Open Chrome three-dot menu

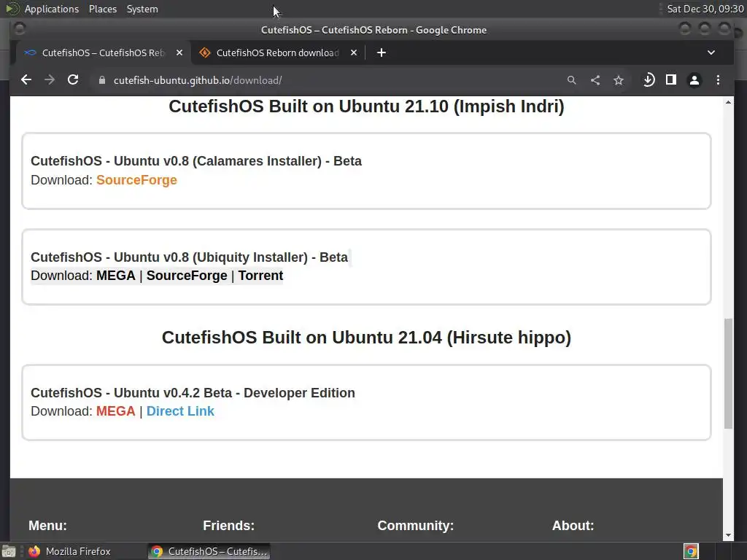tap(718, 80)
